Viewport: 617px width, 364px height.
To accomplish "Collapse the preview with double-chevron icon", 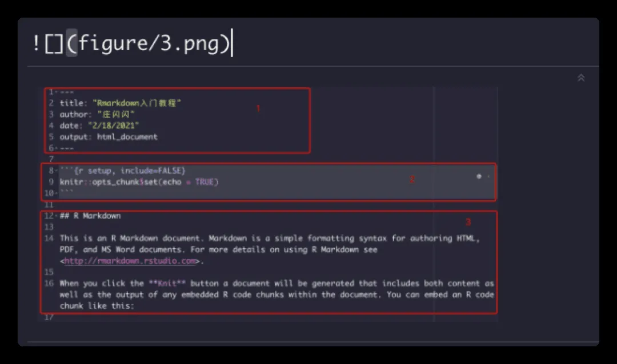I will click(581, 78).
